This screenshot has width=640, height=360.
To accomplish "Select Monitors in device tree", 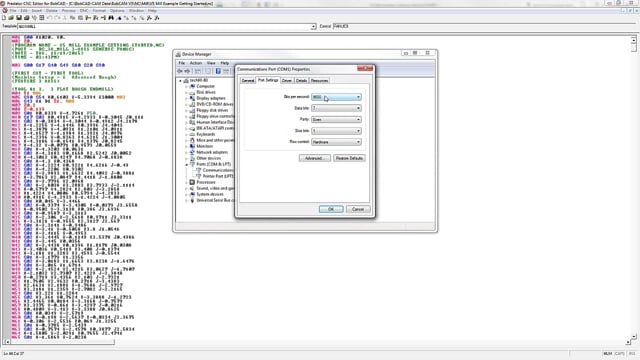I will point(204,146).
